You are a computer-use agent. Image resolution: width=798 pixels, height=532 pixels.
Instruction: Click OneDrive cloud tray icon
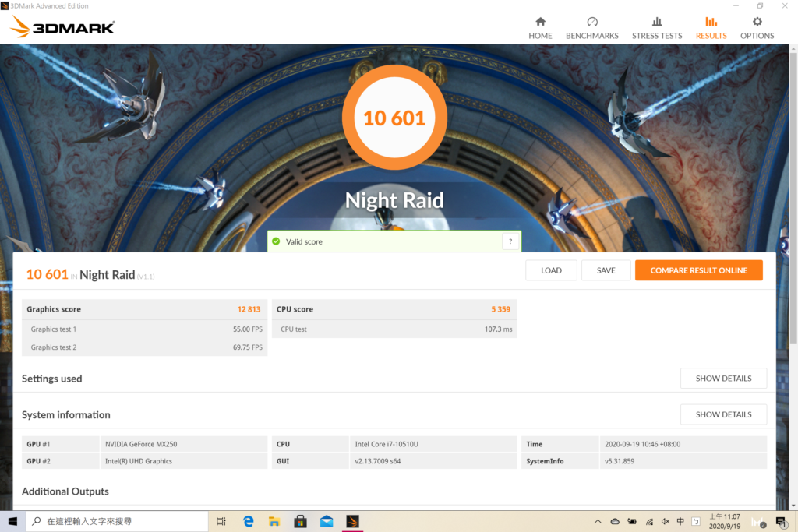point(615,521)
